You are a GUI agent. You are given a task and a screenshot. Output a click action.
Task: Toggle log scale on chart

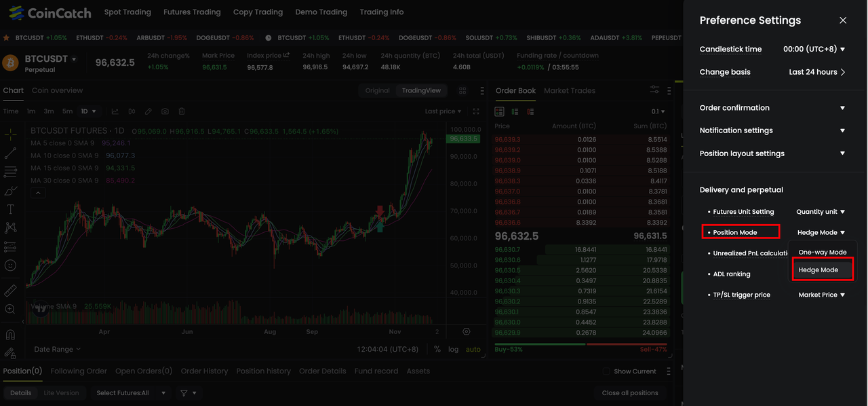pos(453,349)
